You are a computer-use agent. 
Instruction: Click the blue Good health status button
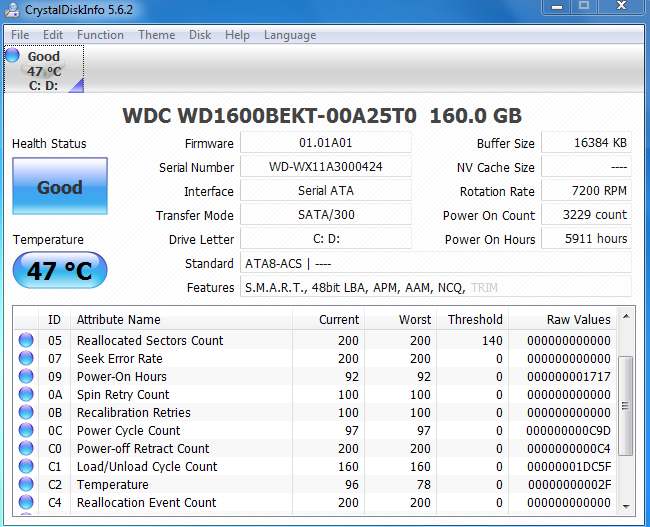[60, 186]
